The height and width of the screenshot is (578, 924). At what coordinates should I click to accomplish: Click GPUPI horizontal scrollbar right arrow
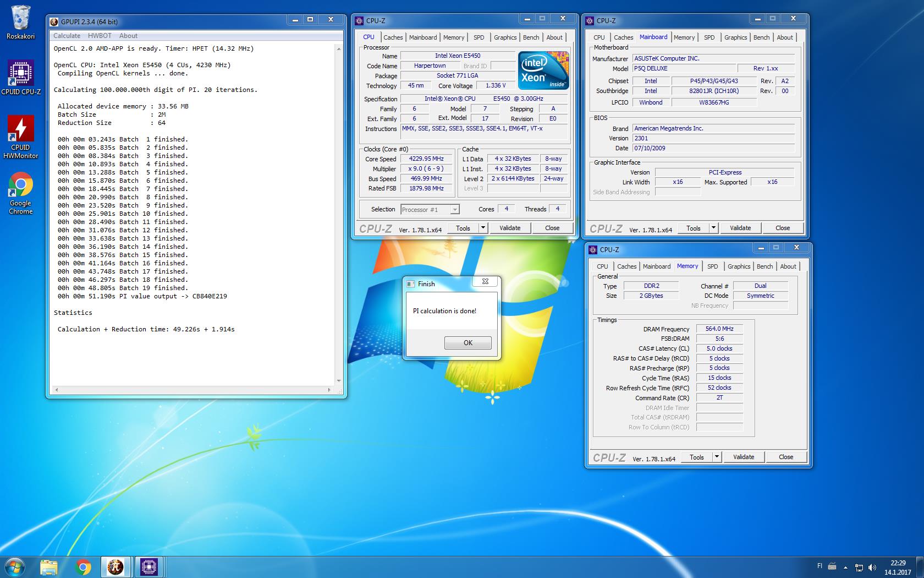coord(329,390)
